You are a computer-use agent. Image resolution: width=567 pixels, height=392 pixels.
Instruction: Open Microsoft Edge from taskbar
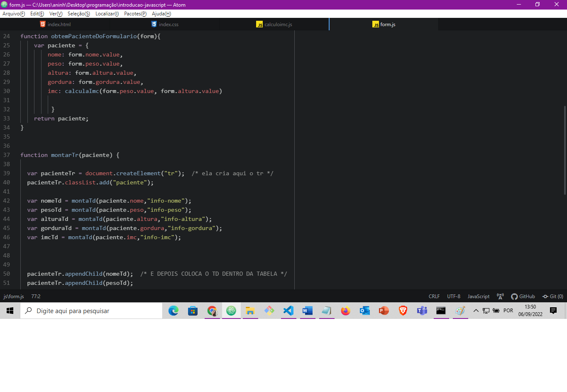click(x=174, y=311)
